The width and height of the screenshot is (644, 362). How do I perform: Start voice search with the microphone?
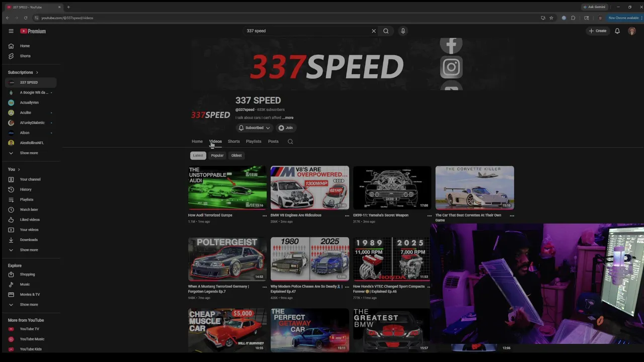tap(403, 31)
